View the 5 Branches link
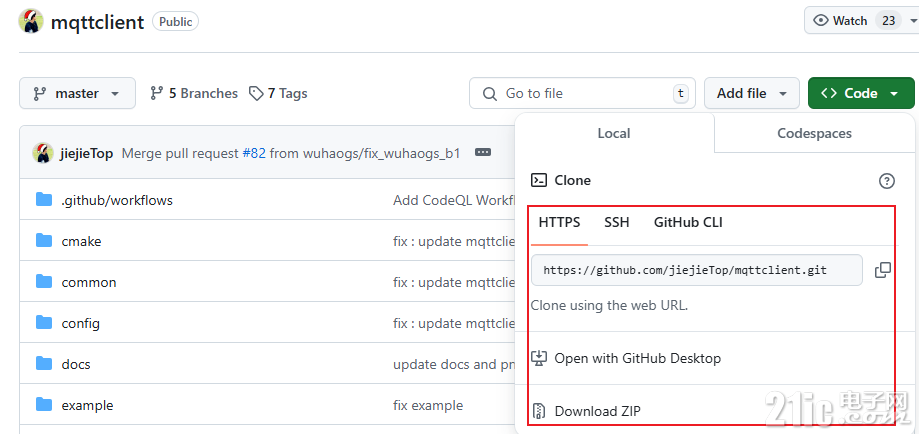The width and height of the screenshot is (919, 434). point(194,93)
